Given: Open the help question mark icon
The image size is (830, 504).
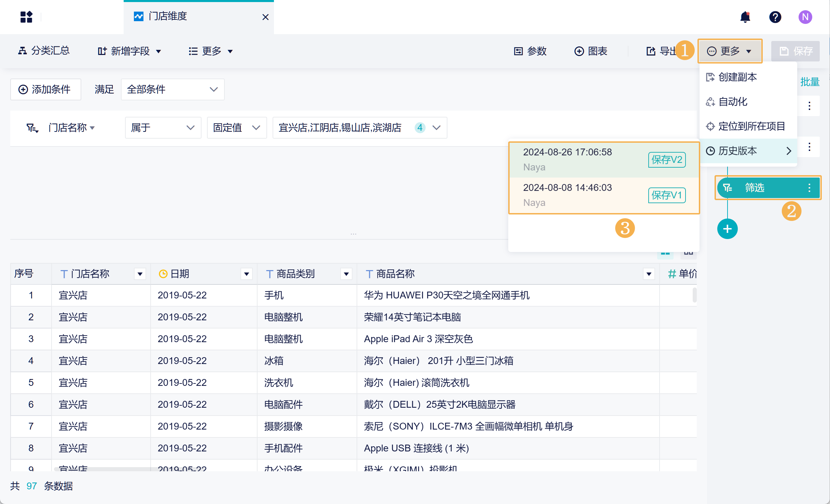Looking at the screenshot, I should click(775, 17).
